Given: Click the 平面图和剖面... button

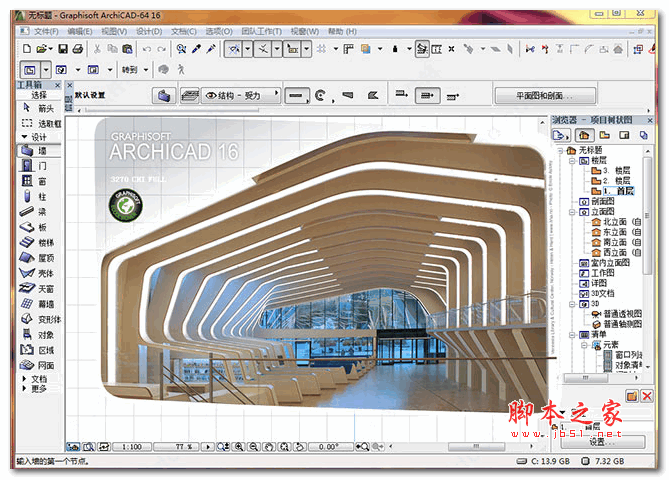Looking at the screenshot, I should tap(545, 96).
